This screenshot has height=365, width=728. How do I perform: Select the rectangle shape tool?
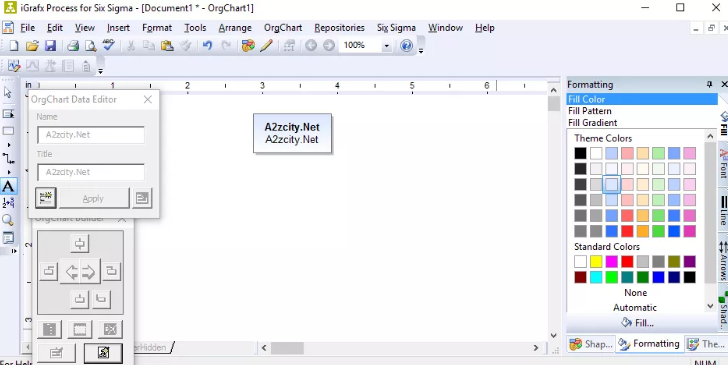coord(8,131)
